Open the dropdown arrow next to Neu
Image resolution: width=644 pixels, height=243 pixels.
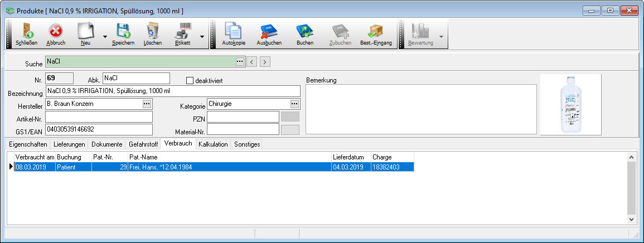pyautogui.click(x=105, y=37)
